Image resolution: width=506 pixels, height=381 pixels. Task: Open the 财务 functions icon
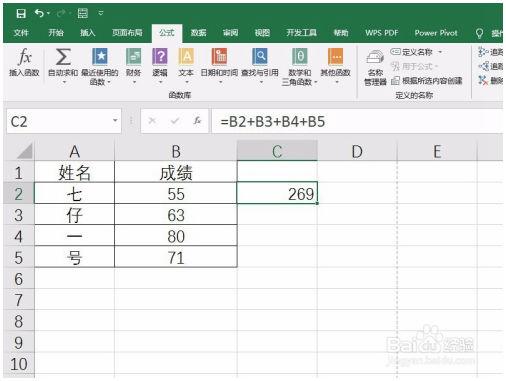[x=134, y=56]
